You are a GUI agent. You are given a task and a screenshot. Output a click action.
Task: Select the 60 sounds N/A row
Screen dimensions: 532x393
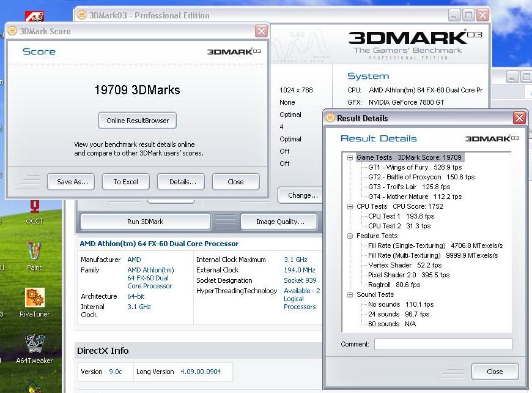click(392, 324)
